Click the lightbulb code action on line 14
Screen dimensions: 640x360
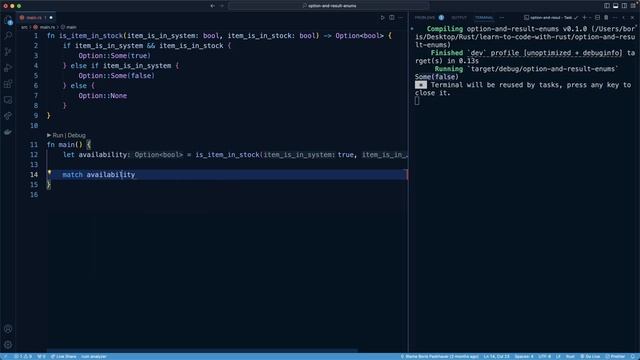click(49, 173)
